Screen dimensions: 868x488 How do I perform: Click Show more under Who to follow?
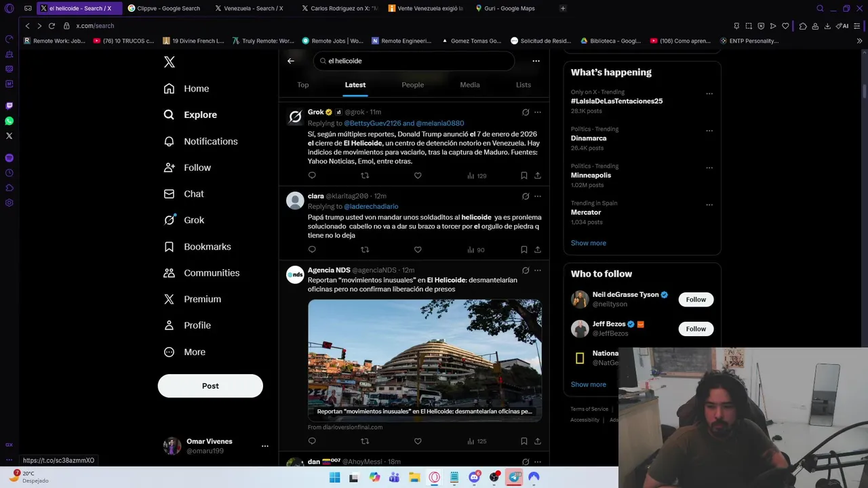[x=589, y=384]
